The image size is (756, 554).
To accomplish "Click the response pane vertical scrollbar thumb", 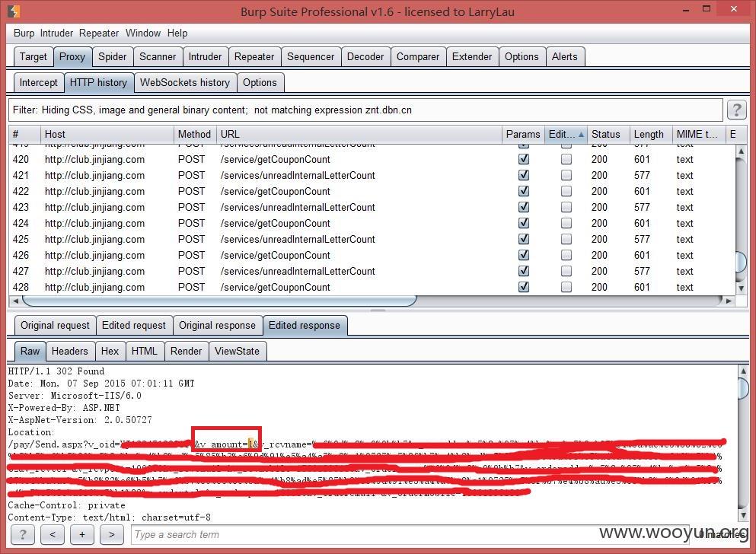I will pyautogui.click(x=743, y=387).
